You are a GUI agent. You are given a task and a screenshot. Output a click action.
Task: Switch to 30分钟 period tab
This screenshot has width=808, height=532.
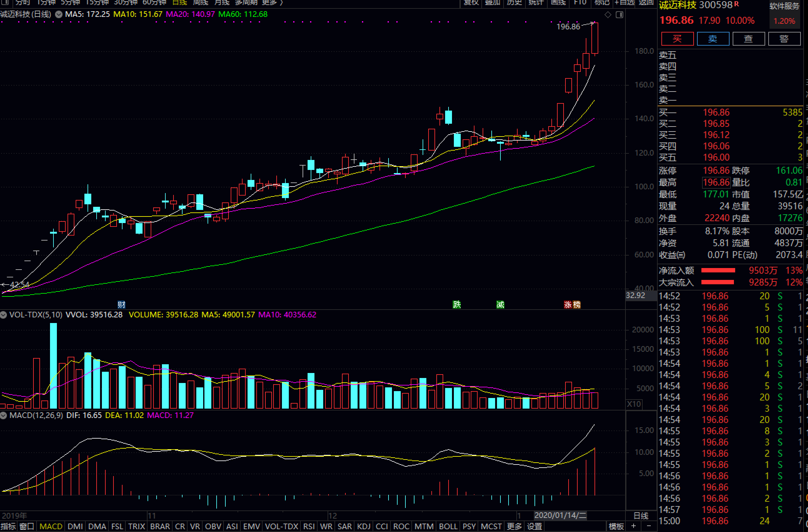[x=125, y=2]
